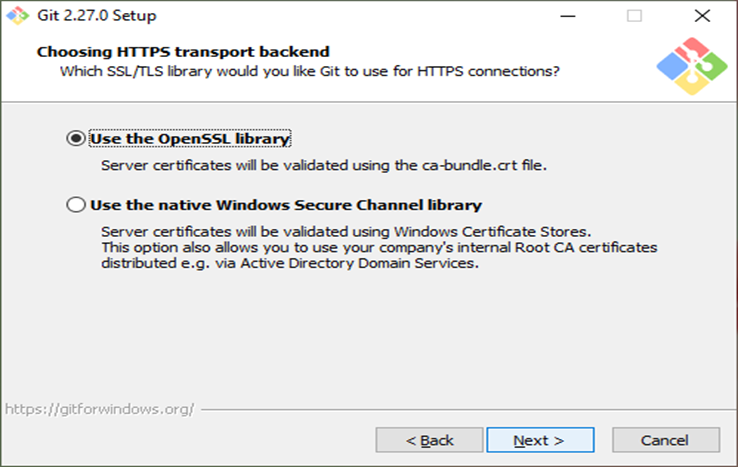Go back with the Back button
Image resolution: width=738 pixels, height=467 pixels.
pyautogui.click(x=429, y=440)
